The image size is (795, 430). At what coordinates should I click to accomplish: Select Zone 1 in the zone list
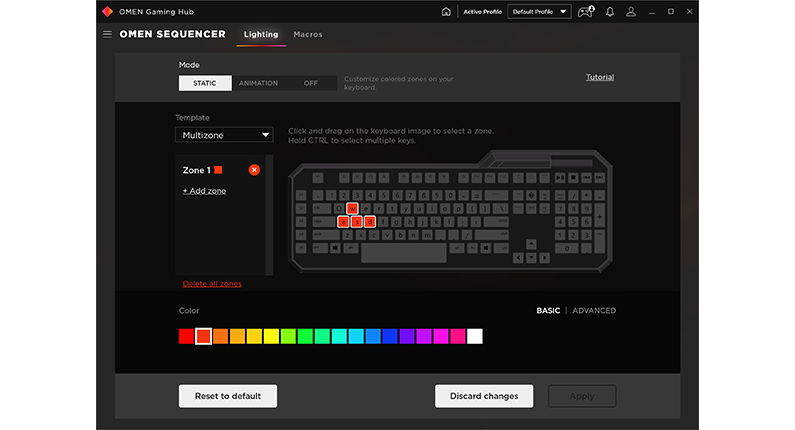coord(196,170)
